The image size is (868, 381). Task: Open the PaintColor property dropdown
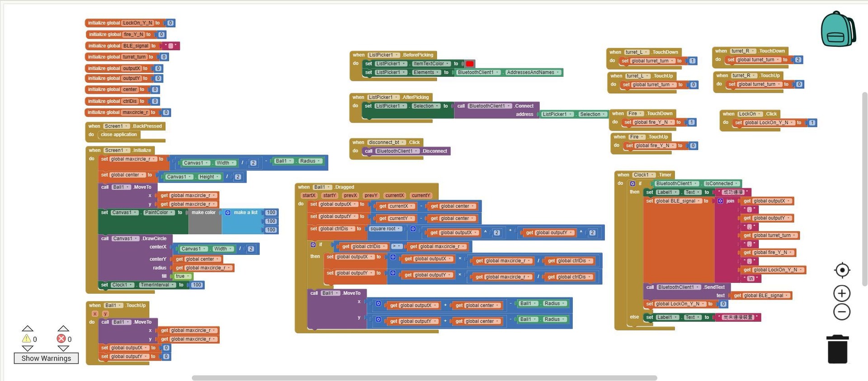[172, 212]
